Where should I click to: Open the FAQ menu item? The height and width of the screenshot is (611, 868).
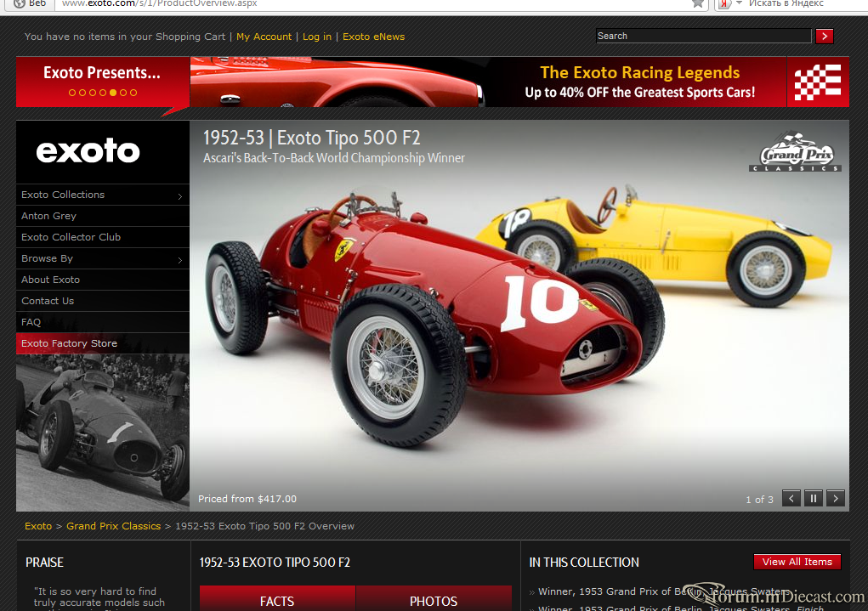click(x=102, y=322)
